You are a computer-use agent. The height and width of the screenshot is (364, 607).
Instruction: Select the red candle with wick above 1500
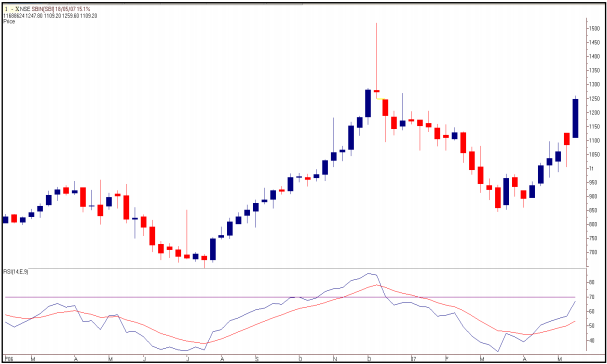point(376,91)
